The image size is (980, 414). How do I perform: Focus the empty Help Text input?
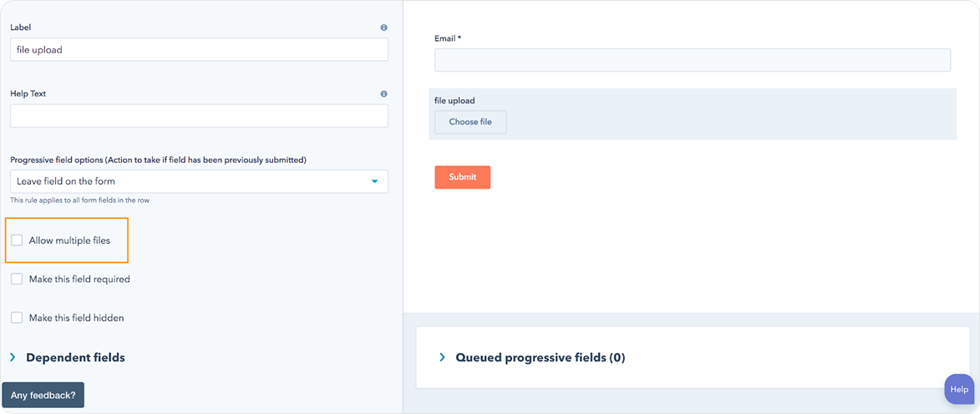coord(199,116)
